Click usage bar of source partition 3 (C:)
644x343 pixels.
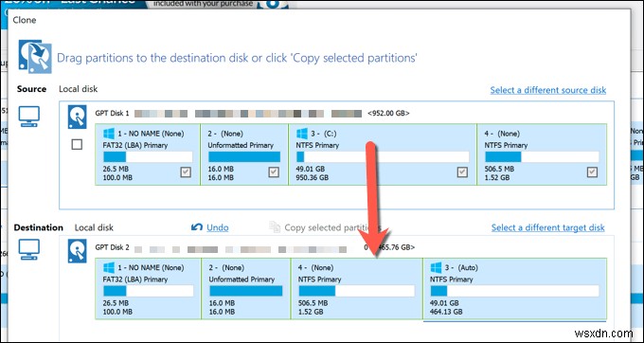pos(383,157)
